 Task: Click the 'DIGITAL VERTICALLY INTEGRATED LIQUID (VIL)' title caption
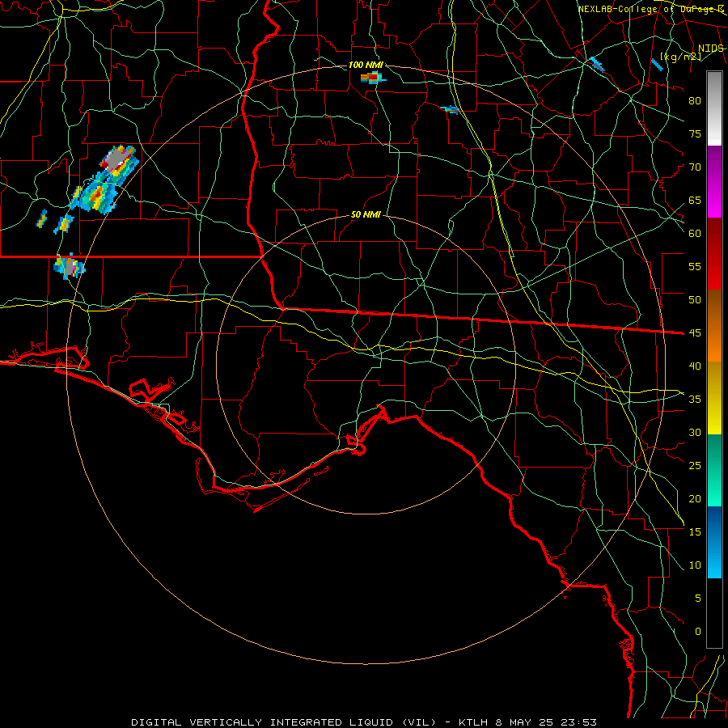point(284,722)
